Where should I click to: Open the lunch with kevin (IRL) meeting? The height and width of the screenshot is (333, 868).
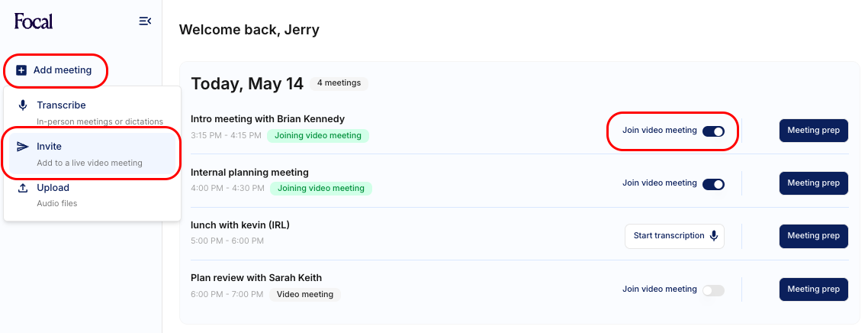pyautogui.click(x=240, y=225)
